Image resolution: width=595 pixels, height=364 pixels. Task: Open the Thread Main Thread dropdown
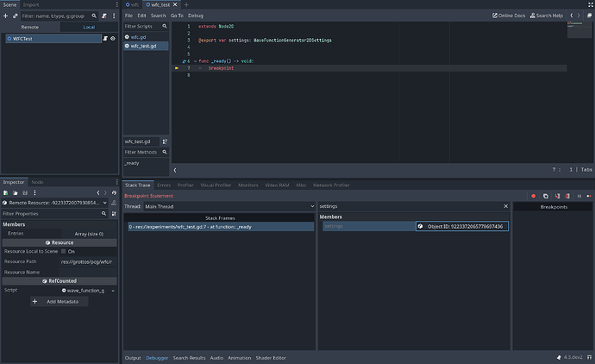(x=229, y=206)
